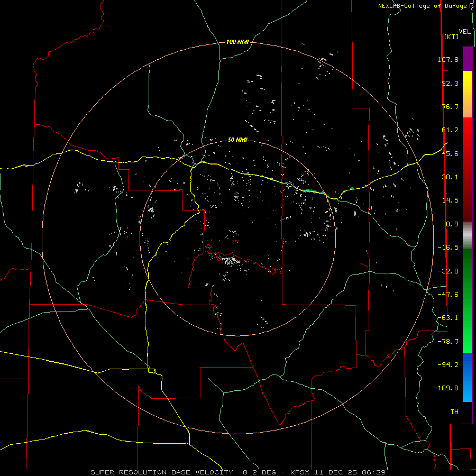Click the 45.6 velocity scale value
This screenshot has width=476, height=476.
coord(450,153)
